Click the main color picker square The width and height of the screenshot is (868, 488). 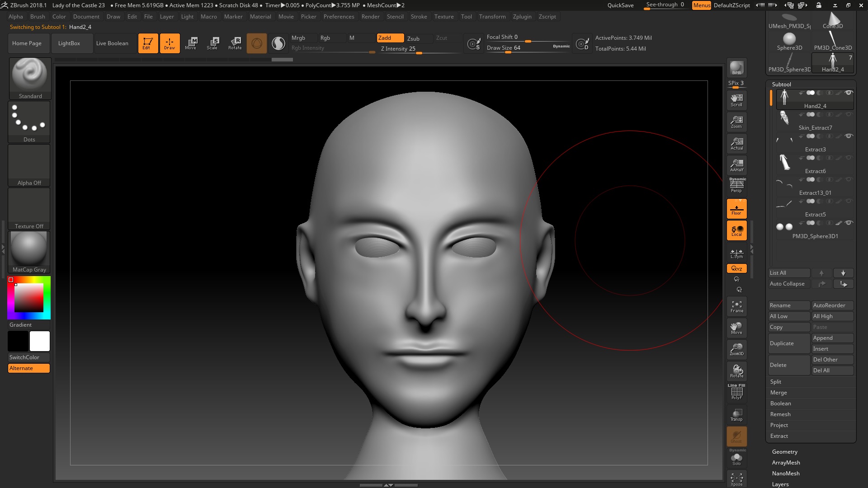pyautogui.click(x=29, y=298)
